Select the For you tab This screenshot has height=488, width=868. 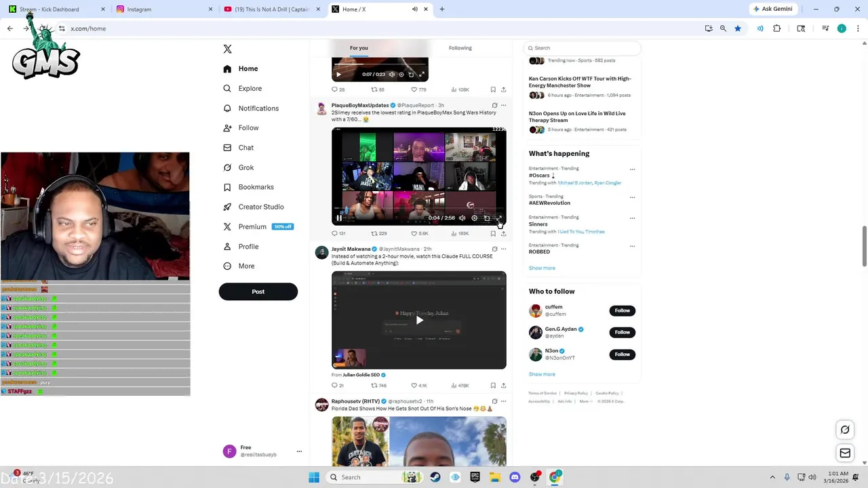point(359,48)
